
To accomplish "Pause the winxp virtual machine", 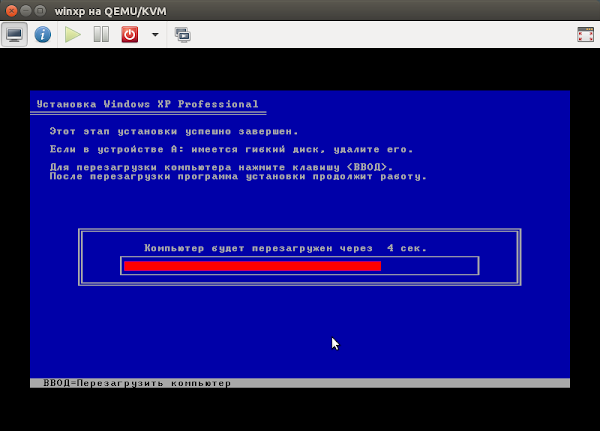I will [x=101, y=34].
